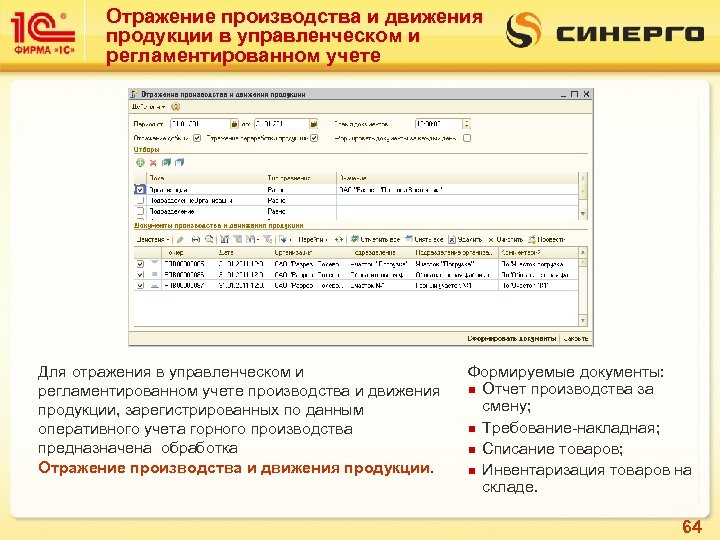Uncheck the third document row's checkbox
The width and height of the screenshot is (720, 540).
[x=140, y=285]
